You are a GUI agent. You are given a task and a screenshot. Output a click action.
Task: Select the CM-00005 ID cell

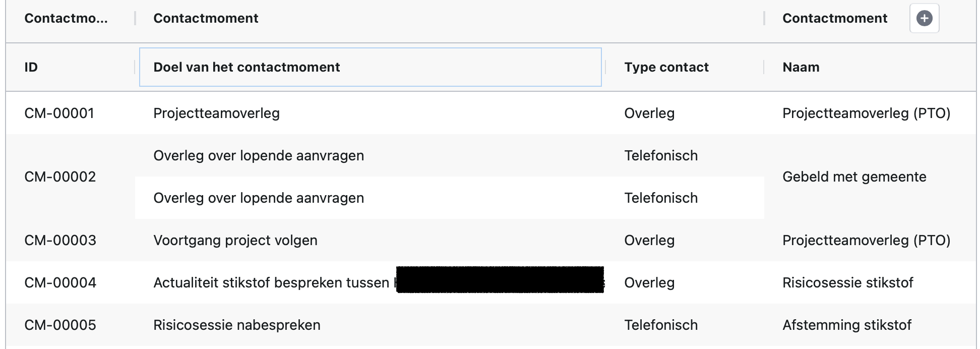click(x=60, y=325)
